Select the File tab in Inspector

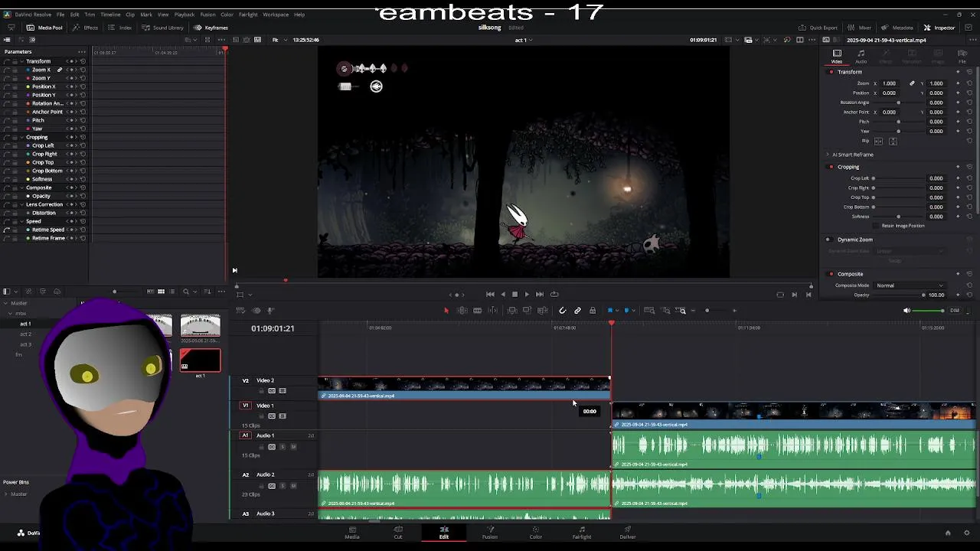tap(961, 57)
